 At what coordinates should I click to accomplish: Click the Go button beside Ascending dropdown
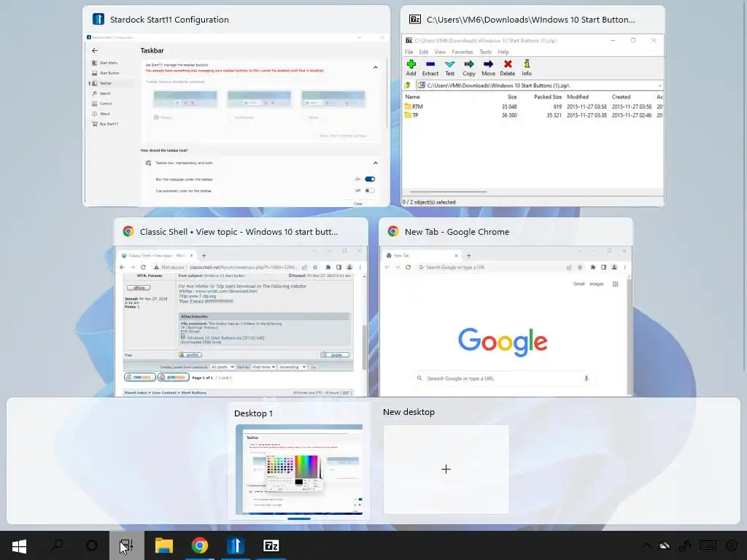313,367
